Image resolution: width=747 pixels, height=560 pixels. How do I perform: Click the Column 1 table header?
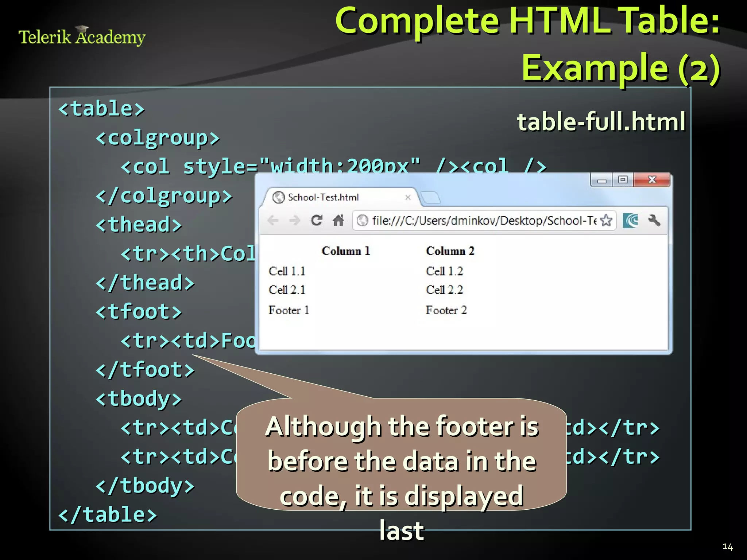(x=345, y=251)
